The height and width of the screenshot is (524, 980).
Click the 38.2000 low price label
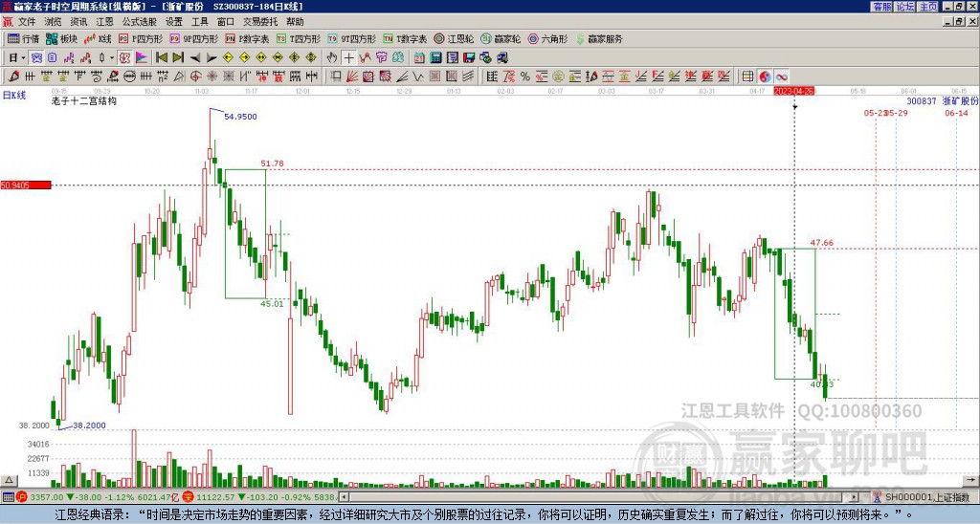pos(89,426)
